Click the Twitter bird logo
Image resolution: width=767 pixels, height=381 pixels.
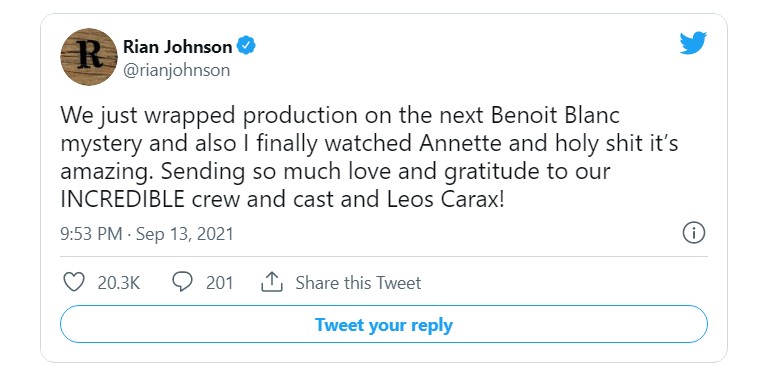tap(693, 43)
